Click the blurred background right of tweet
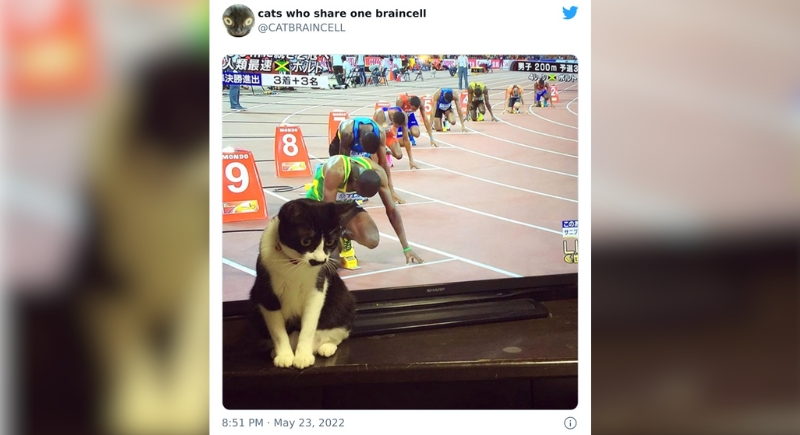Screen dimensions: 800x435 pos(695,217)
